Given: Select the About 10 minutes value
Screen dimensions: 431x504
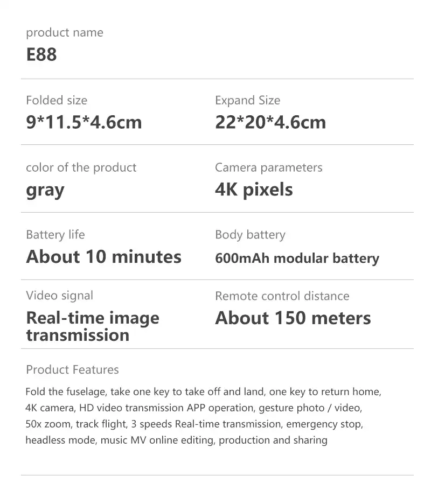Looking at the screenshot, I should pyautogui.click(x=104, y=257).
